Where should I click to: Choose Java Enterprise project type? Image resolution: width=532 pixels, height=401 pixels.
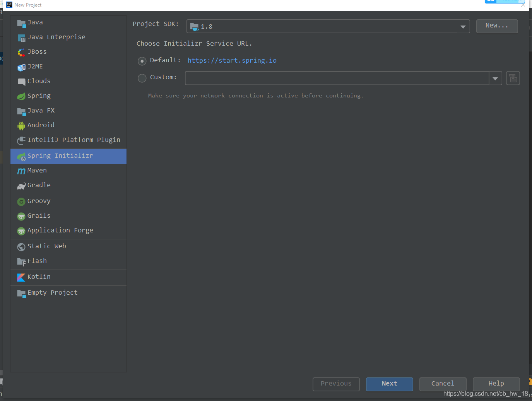68,37
